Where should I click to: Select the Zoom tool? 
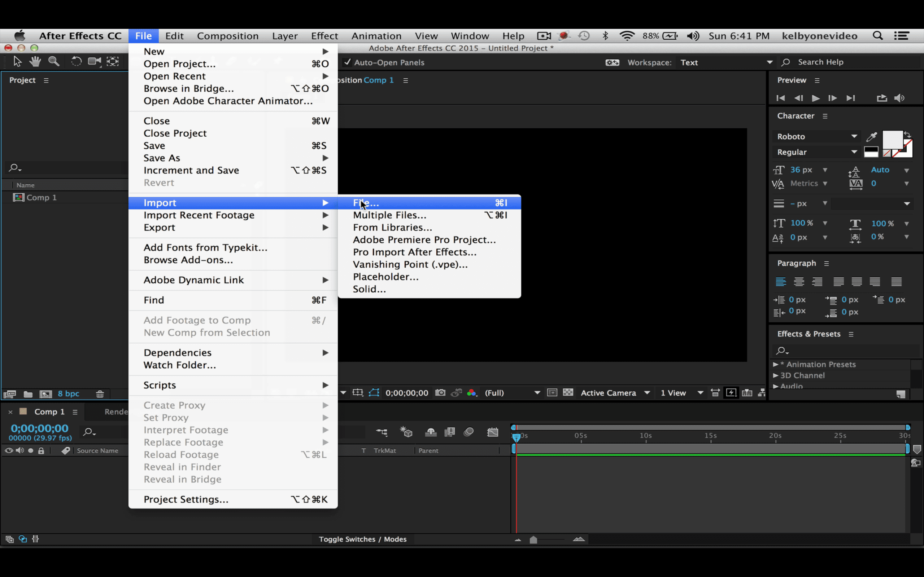tap(54, 61)
